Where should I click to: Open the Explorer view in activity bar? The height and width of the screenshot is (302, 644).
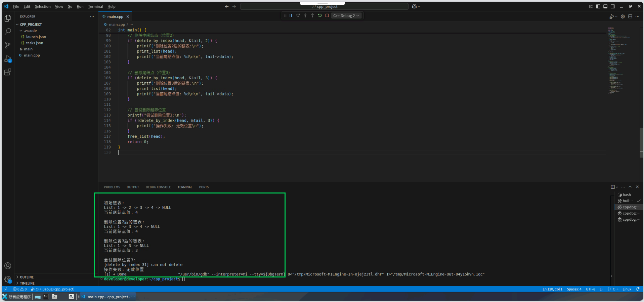coord(8,18)
